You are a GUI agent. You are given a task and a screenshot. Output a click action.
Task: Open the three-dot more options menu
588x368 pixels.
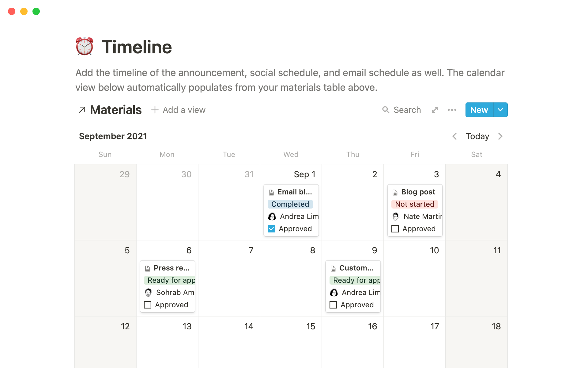pos(452,110)
